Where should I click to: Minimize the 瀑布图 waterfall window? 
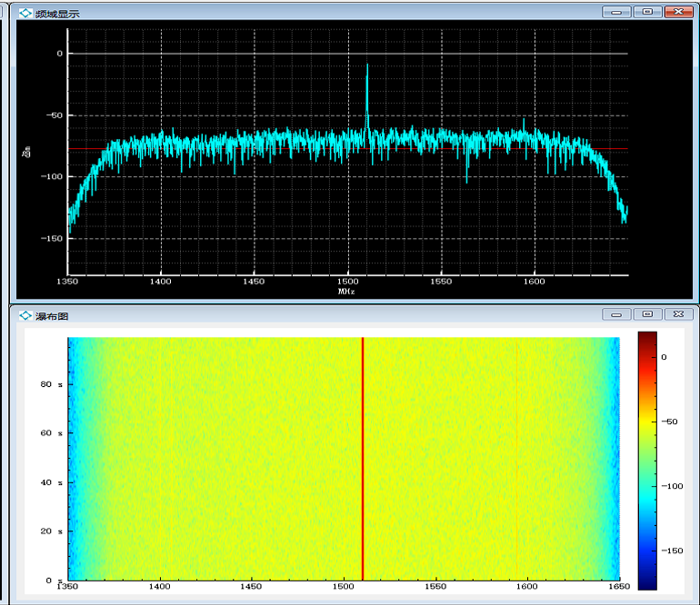(616, 314)
